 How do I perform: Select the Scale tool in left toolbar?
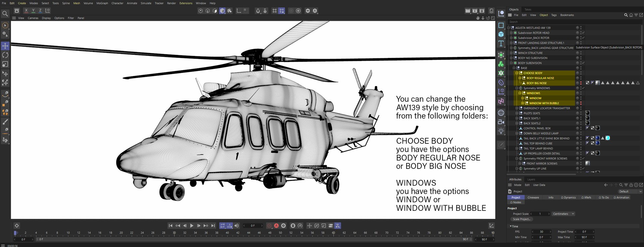pyautogui.click(x=5, y=64)
